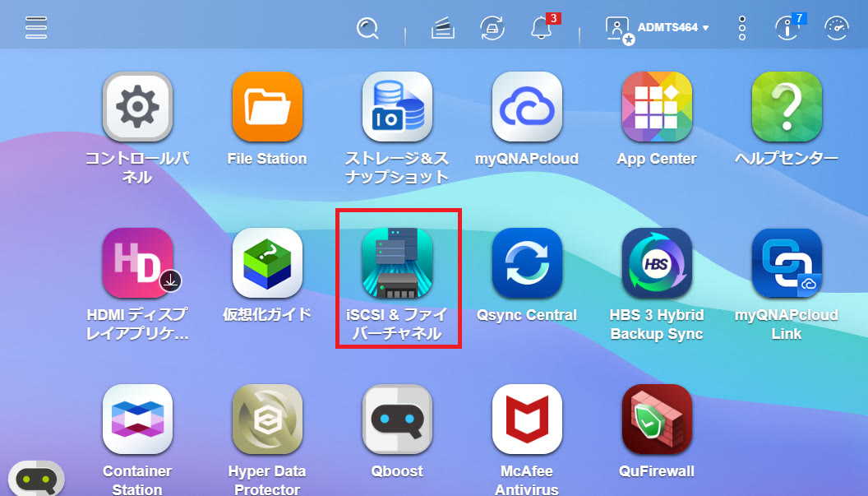Launch iSCSI & ファイバーチャネル app
Viewport: 868px width, 496px height.
click(x=397, y=262)
